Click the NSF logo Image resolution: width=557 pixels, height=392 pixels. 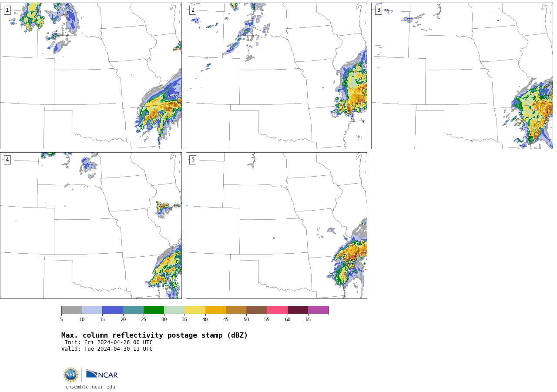(71, 375)
